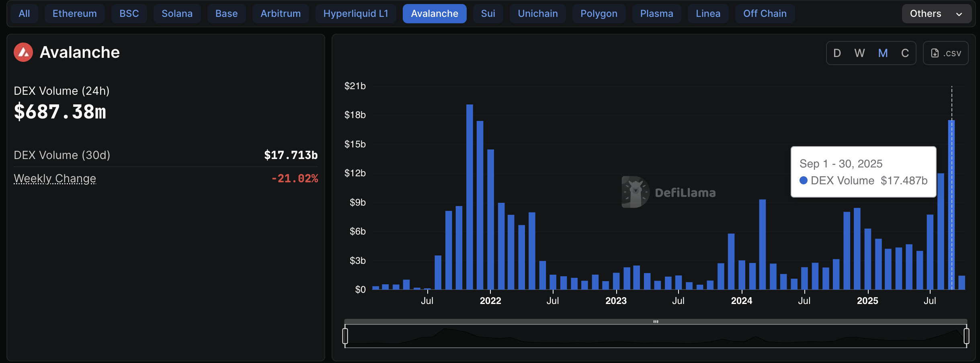Click the .csv export button

[945, 53]
